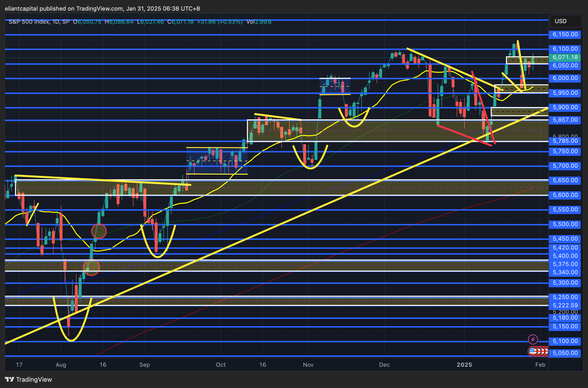Image resolution: width=588 pixels, height=388 pixels.
Task: Click the S&P 500 Index symbol title
Action: 29,22
